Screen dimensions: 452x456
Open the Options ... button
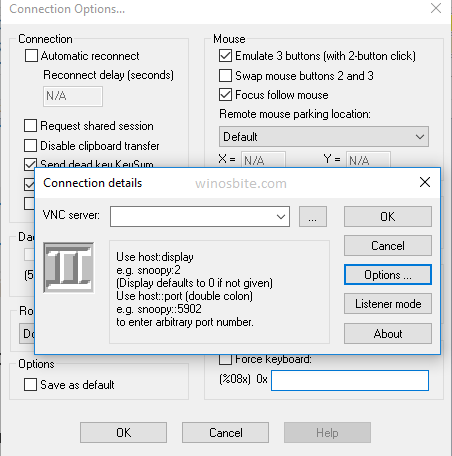(388, 275)
